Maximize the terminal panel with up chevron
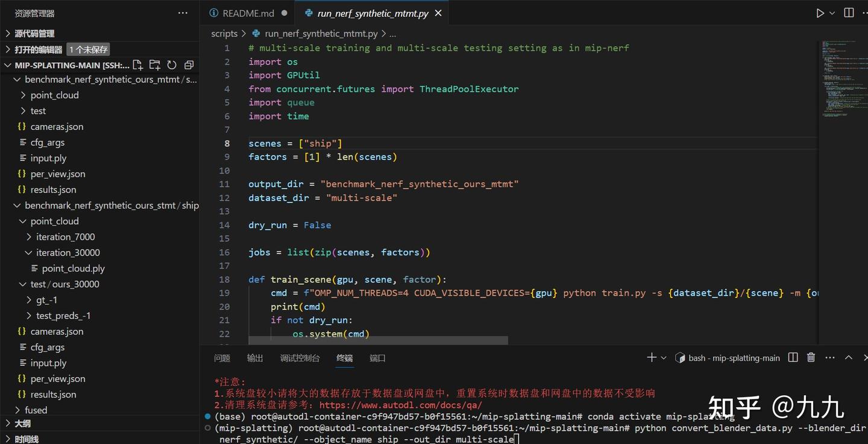Viewport: 868px width, 444px height. click(849, 358)
